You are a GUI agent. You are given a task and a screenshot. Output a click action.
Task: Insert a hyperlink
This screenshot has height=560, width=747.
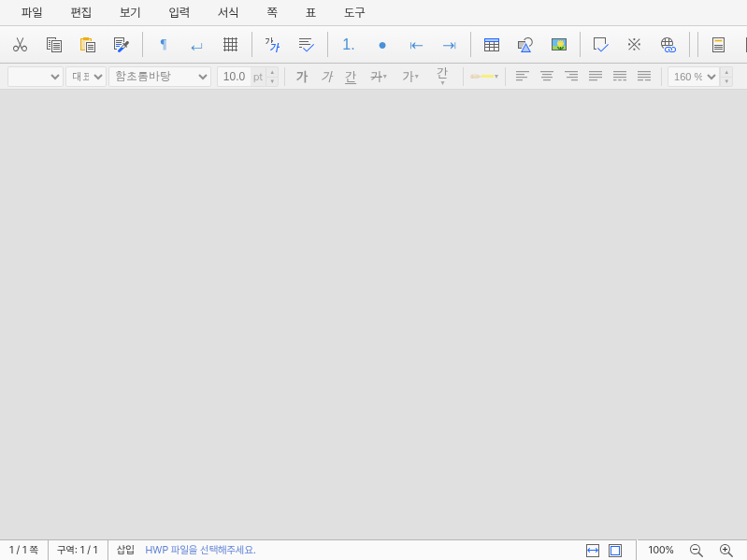[668, 45]
